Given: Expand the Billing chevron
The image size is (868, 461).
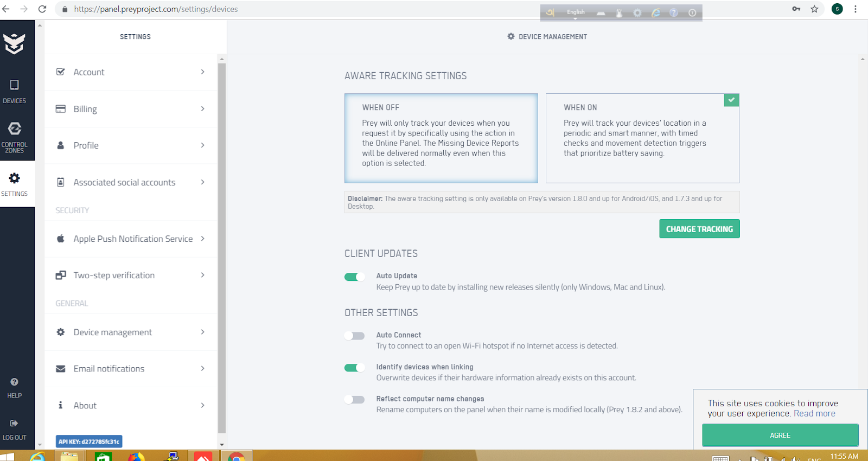Looking at the screenshot, I should click(x=202, y=108).
